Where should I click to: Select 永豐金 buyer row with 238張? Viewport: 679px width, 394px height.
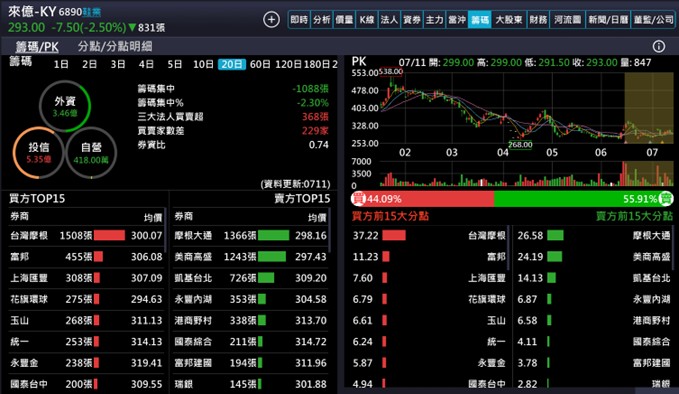point(86,363)
